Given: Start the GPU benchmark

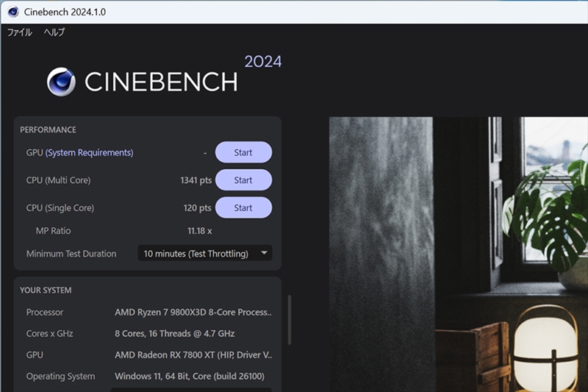Looking at the screenshot, I should coord(243,152).
